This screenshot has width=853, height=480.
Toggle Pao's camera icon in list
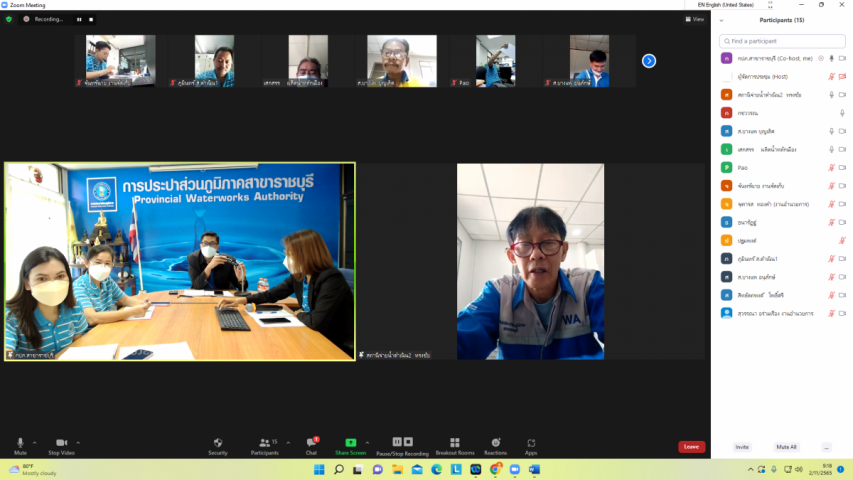click(x=842, y=168)
